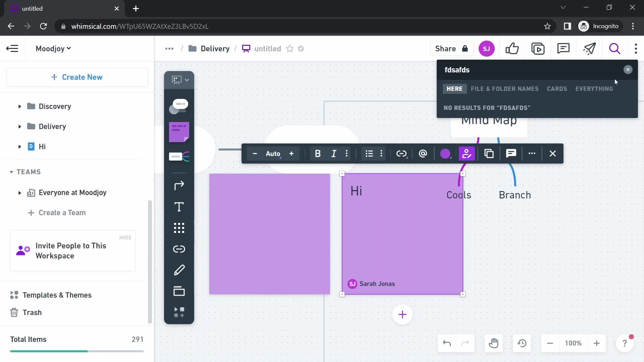Viewport: 644px width, 362px height.
Task: Hide the Invite People card
Action: coord(125,238)
